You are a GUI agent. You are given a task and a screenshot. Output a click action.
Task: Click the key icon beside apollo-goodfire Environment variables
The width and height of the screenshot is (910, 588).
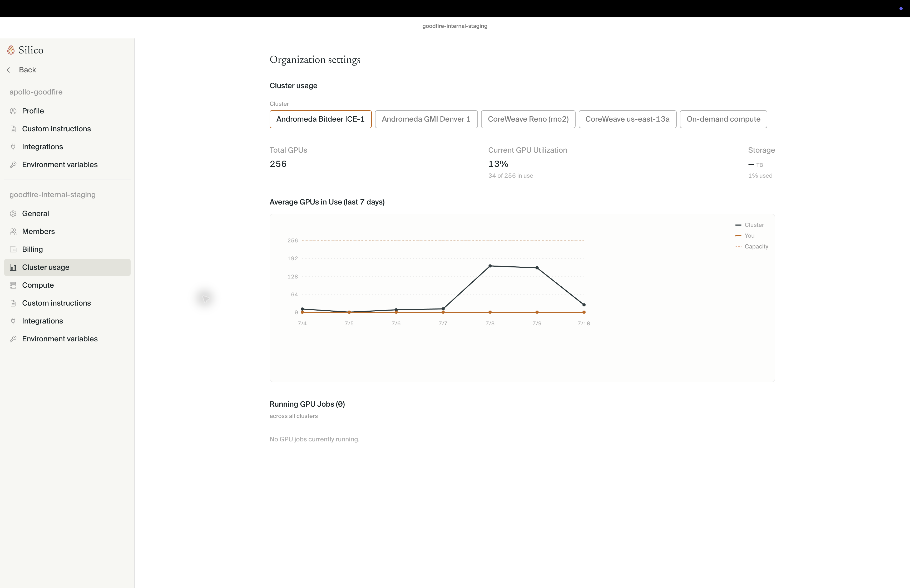pos(13,165)
